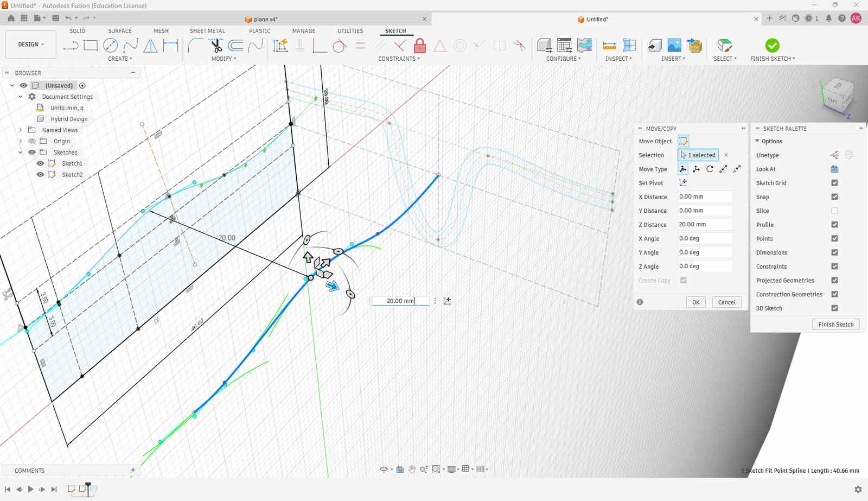Screen dimensions: 868x501
Task: Open the INSPECT dropdown menu
Action: pos(619,59)
